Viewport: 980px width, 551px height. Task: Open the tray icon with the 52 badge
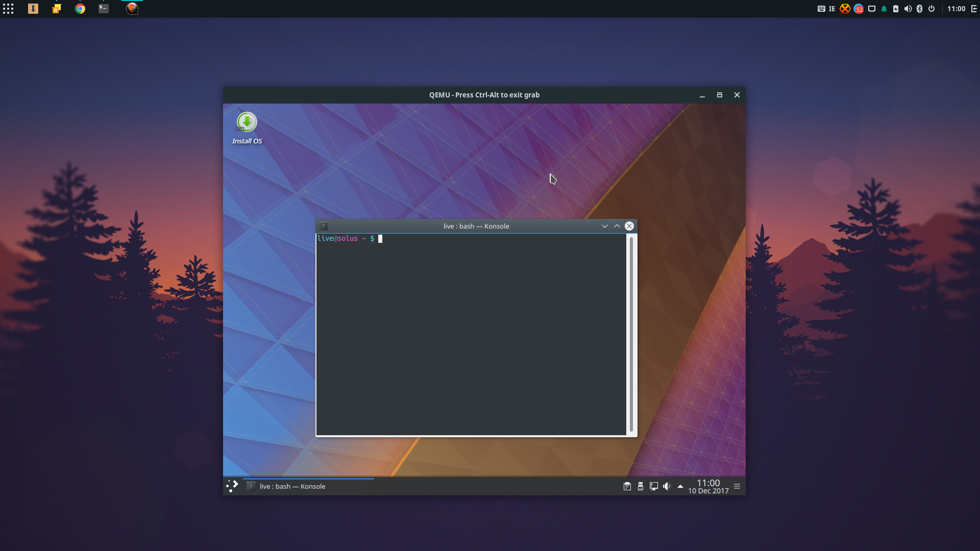pyautogui.click(x=859, y=9)
